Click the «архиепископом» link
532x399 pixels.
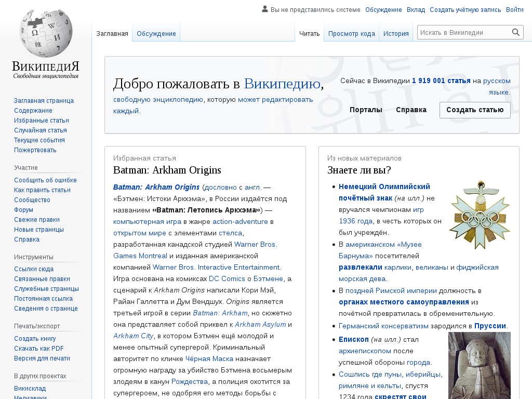365,351
